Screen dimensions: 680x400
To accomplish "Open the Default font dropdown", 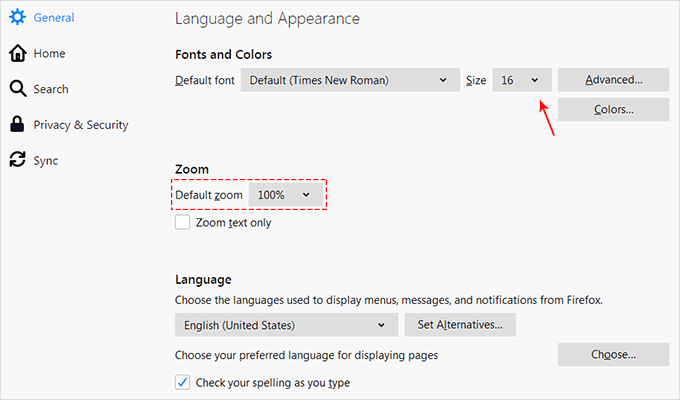I will pyautogui.click(x=349, y=80).
